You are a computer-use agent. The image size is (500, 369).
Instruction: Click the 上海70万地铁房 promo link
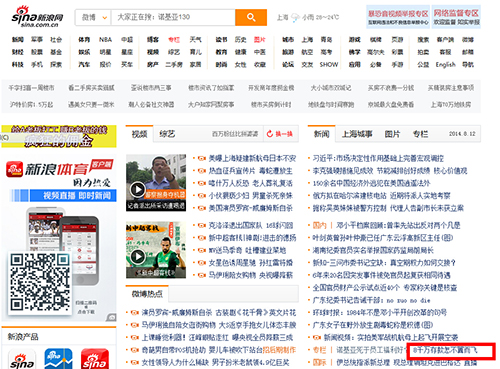click(451, 105)
